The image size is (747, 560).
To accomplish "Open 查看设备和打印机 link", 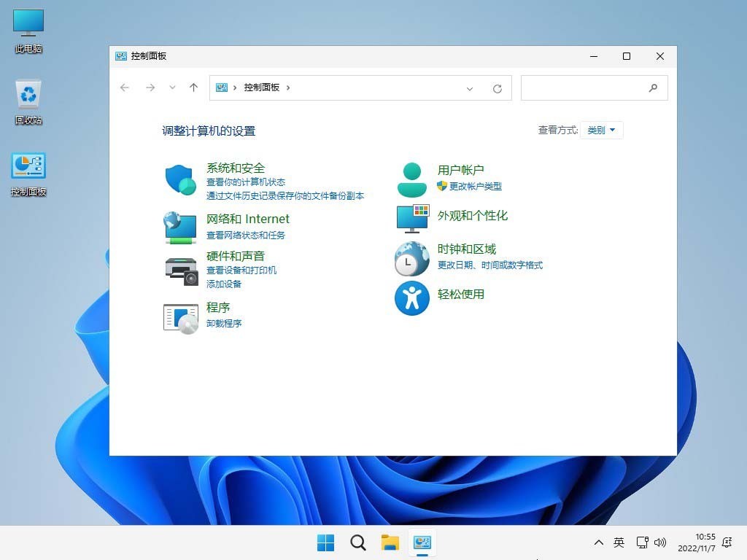I will 241,271.
